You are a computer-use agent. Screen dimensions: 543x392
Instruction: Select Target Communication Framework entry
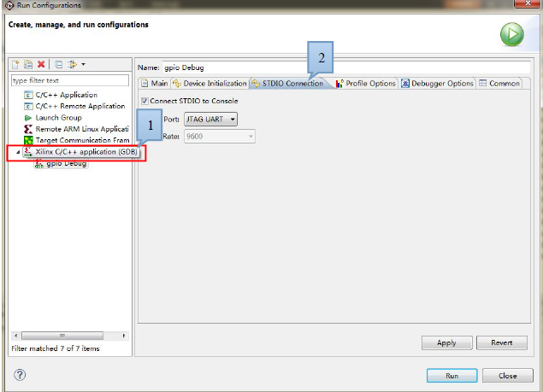pos(82,140)
